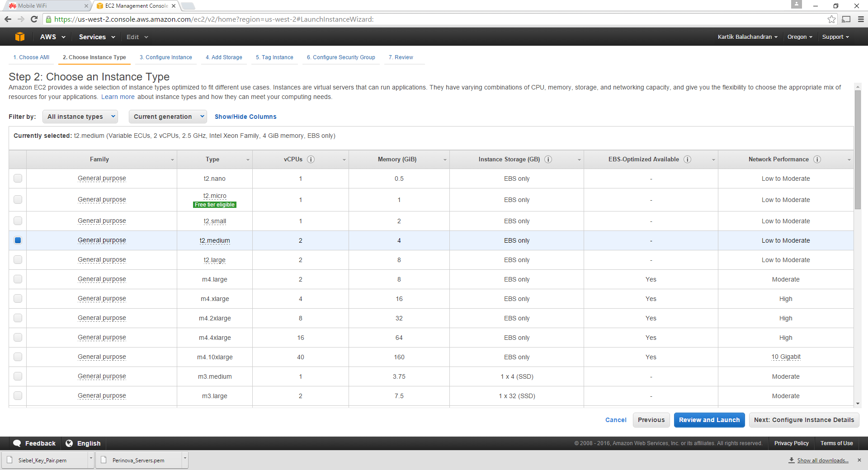Click Next: Configure Instance Details
Image resolution: width=868 pixels, height=470 pixels.
[804, 420]
